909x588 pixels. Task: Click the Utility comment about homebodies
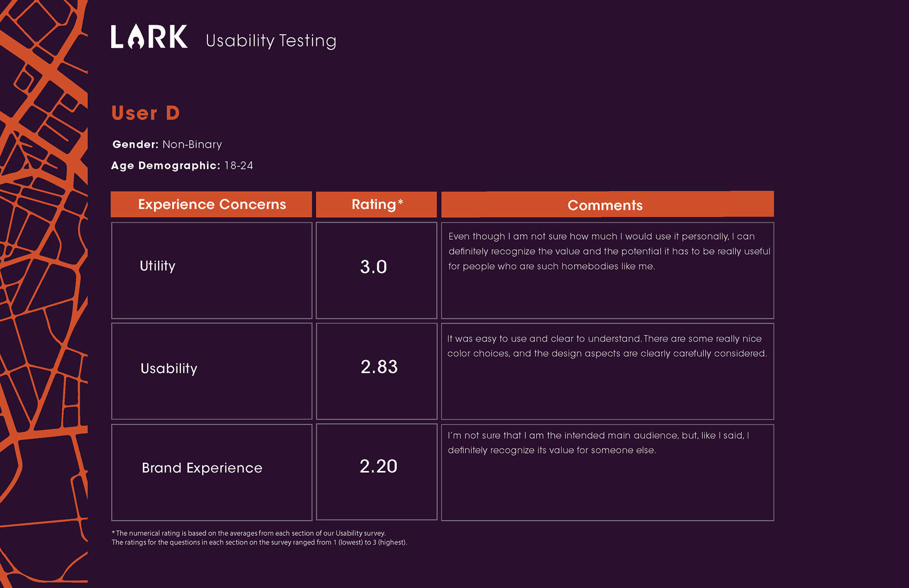coord(609,251)
